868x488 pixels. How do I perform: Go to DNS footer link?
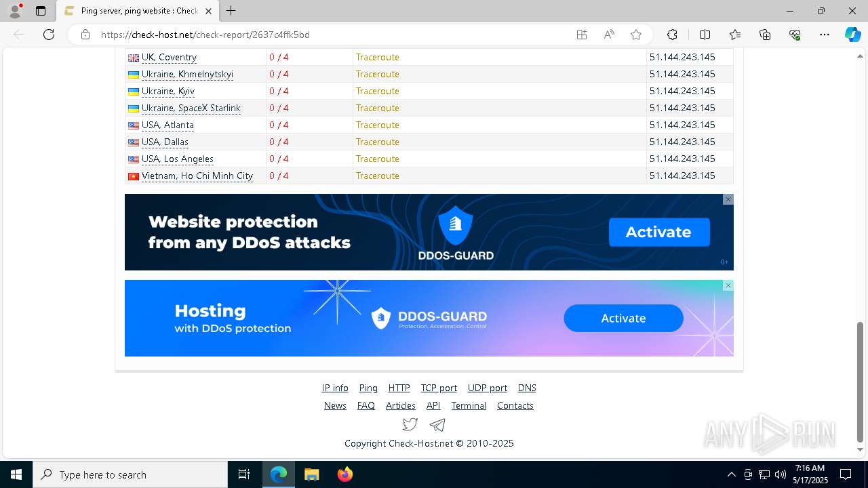tap(527, 388)
